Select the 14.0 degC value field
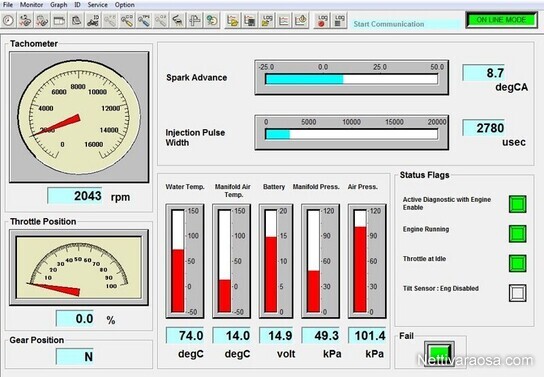 pos(231,335)
